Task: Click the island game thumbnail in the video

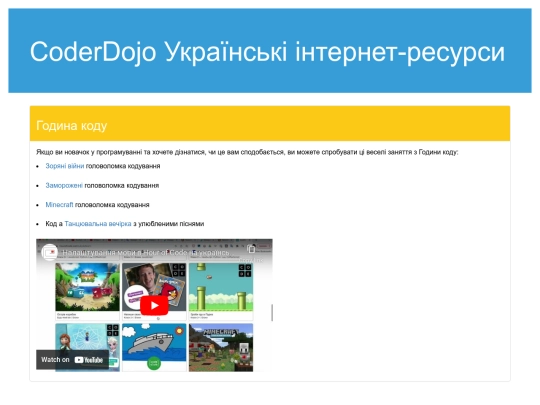Action: tap(87, 287)
